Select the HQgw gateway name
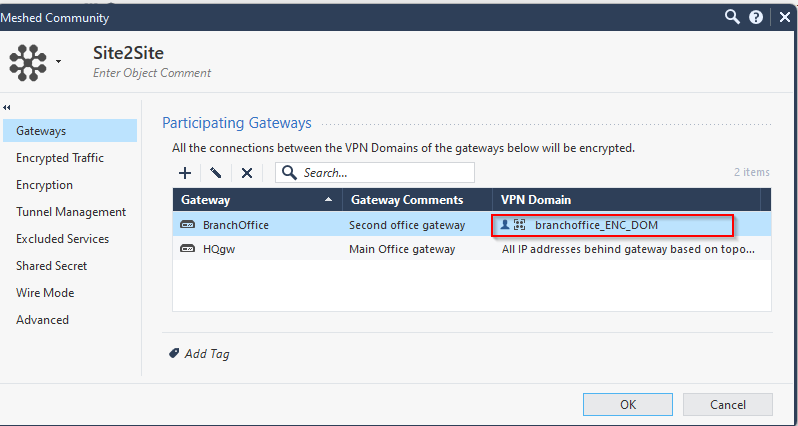This screenshot has height=426, width=798. pos(219,249)
